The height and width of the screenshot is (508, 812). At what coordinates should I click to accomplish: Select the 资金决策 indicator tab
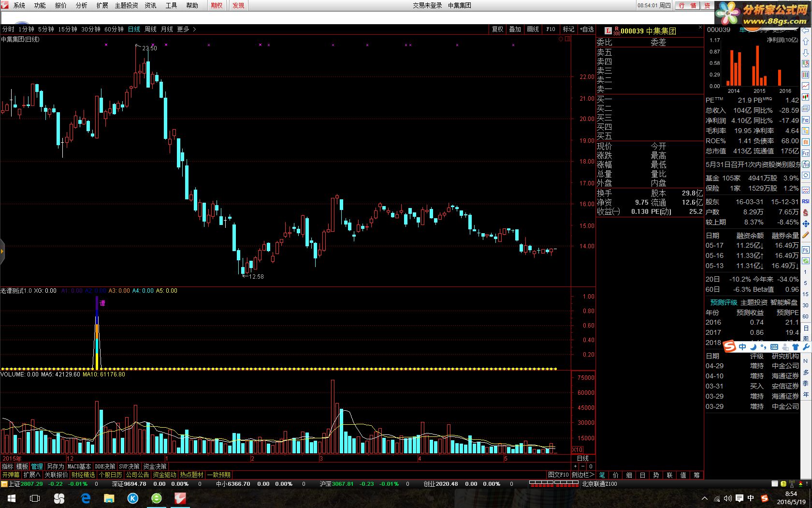(x=155, y=466)
